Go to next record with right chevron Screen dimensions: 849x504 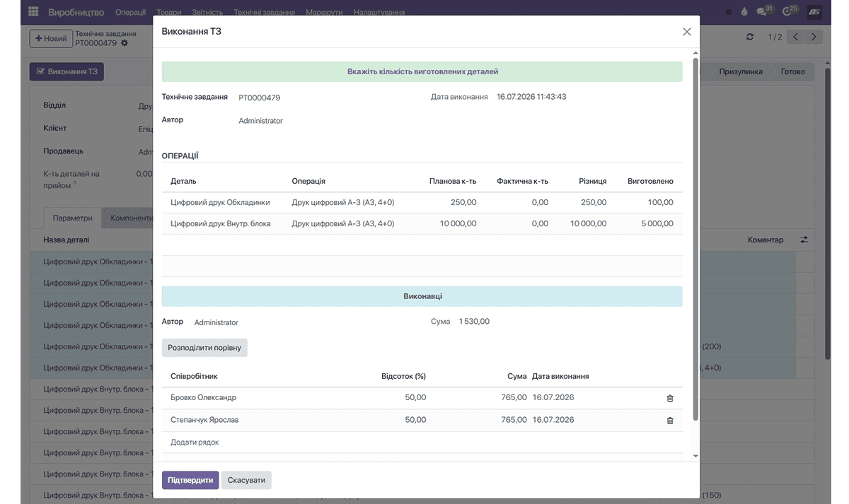click(x=814, y=37)
